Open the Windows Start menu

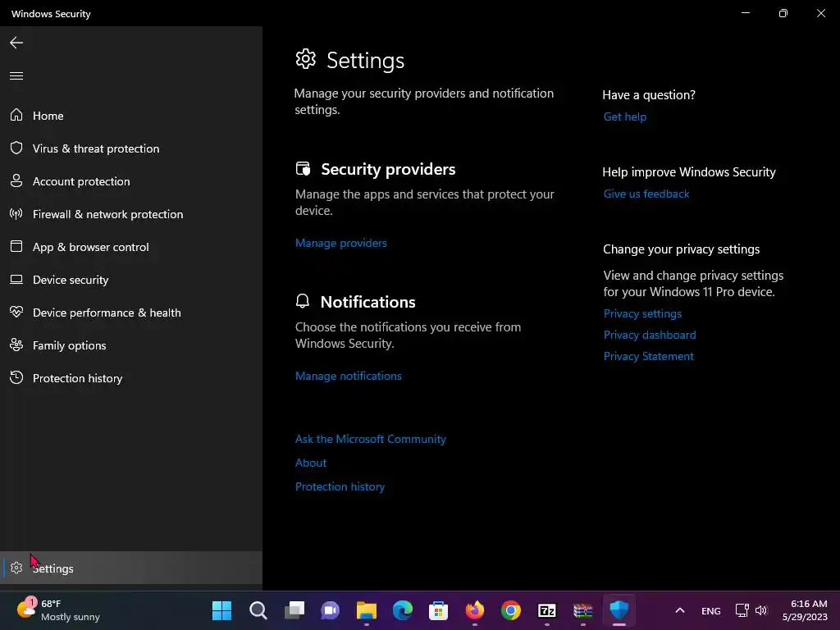coord(221,610)
